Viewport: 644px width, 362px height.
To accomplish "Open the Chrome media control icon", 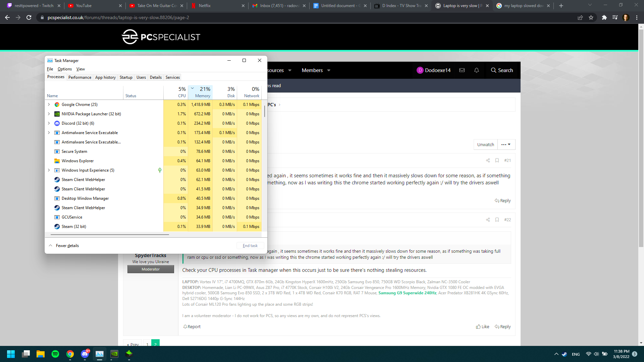I will 615,17.
